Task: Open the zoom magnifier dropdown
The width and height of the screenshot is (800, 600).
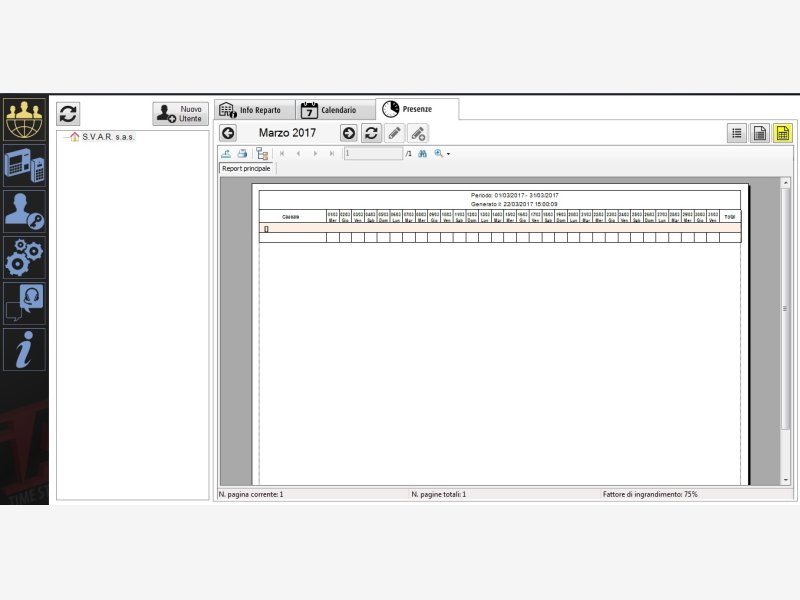Action: pyautogui.click(x=442, y=154)
